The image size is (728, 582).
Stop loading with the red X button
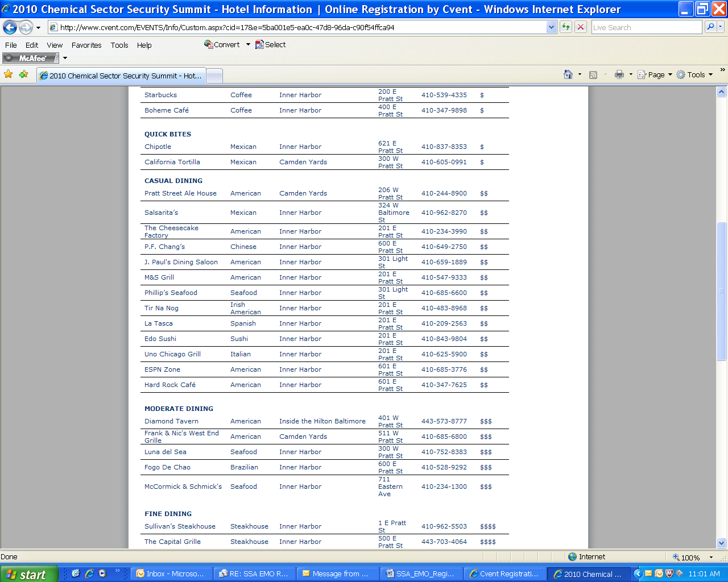(581, 27)
